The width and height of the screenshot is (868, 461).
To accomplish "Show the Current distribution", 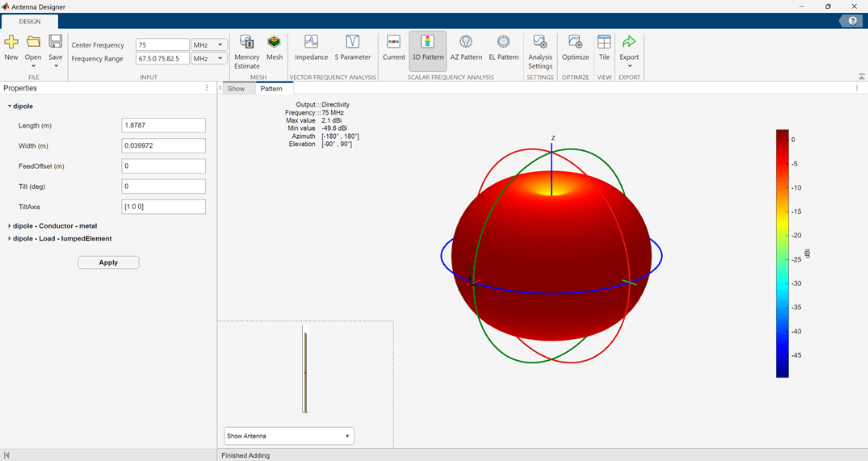I will point(394,47).
